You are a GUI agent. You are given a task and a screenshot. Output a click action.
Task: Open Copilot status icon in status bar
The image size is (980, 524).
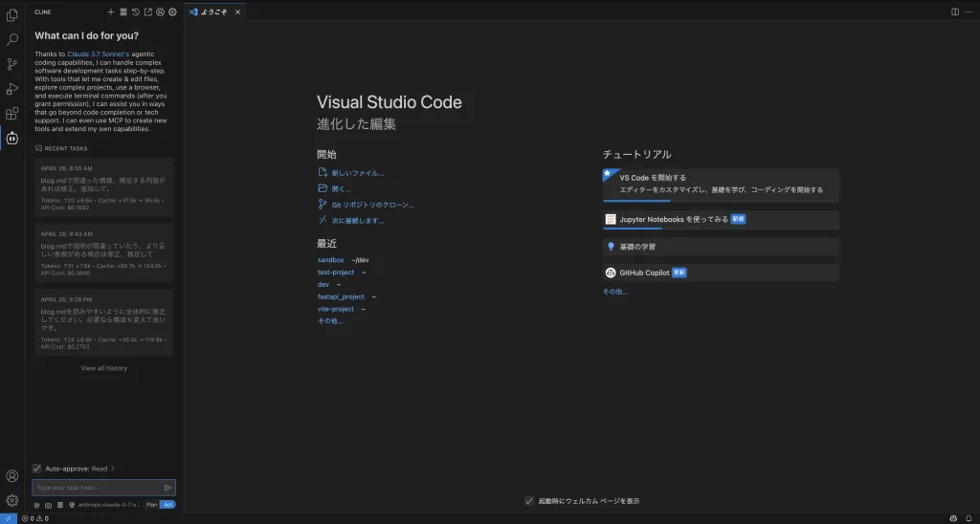coord(953,518)
